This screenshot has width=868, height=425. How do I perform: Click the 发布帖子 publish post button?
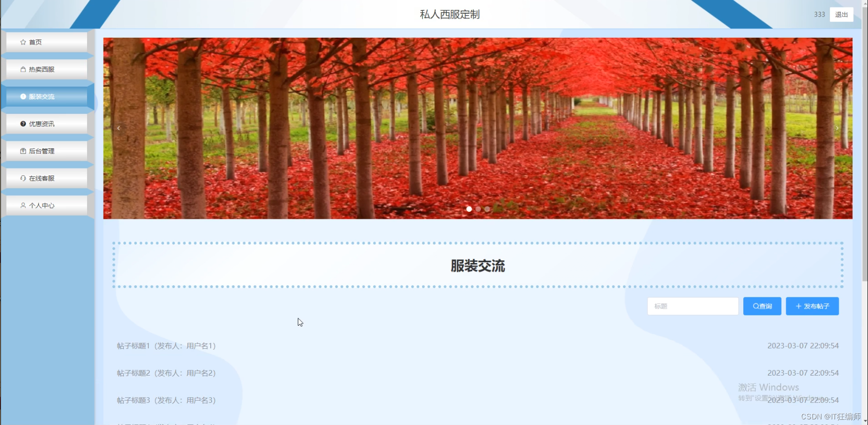tap(812, 306)
